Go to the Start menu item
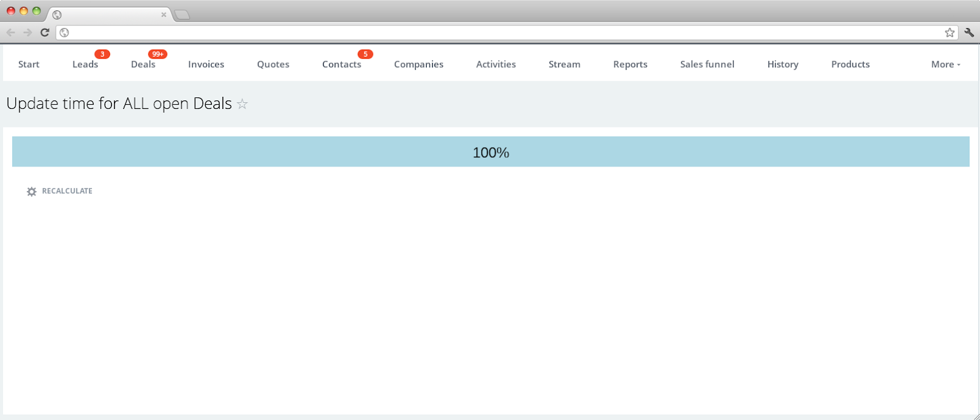 click(29, 64)
